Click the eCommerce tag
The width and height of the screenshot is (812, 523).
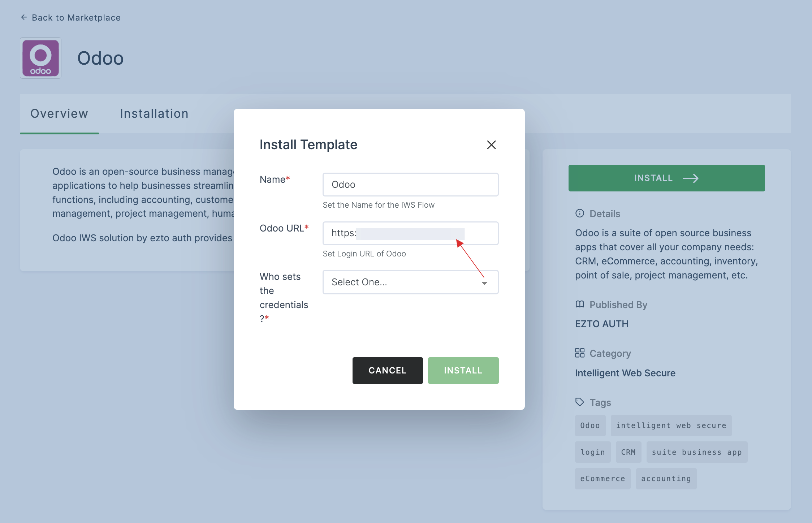602,477
